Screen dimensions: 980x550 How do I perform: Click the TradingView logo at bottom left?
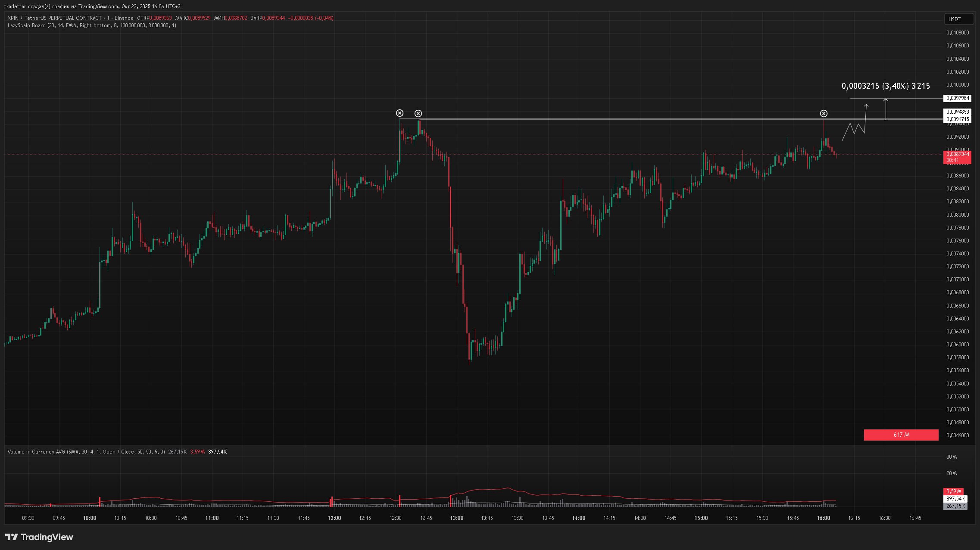pyautogui.click(x=39, y=537)
